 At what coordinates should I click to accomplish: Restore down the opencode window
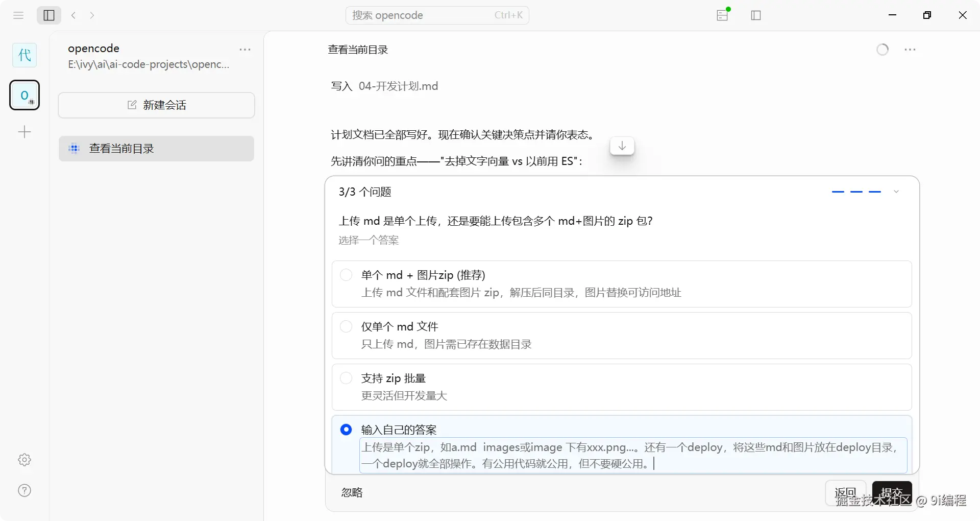click(x=927, y=15)
